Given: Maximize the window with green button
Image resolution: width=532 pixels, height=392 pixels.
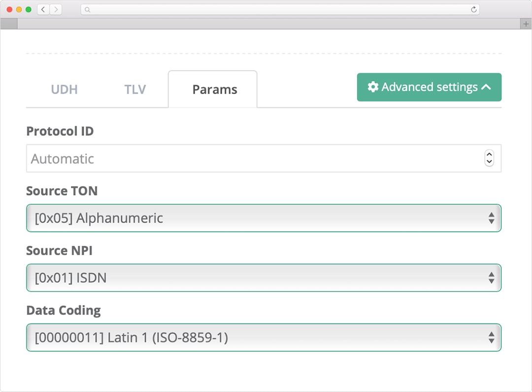Looking at the screenshot, I should [29, 9].
